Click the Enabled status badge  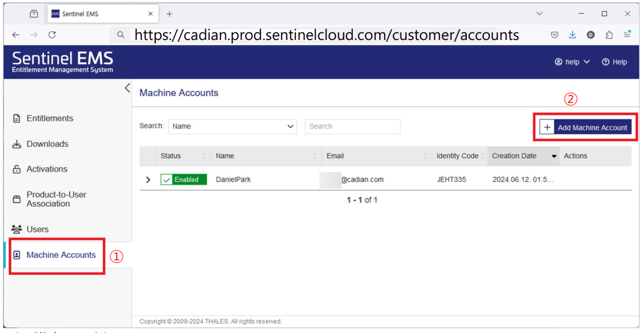coord(183,180)
